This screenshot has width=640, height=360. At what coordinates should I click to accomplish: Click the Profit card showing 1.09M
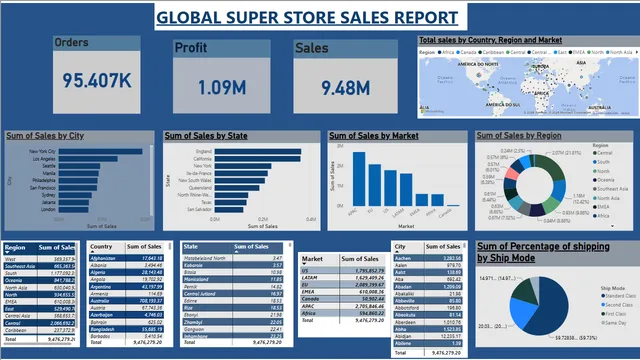point(222,76)
